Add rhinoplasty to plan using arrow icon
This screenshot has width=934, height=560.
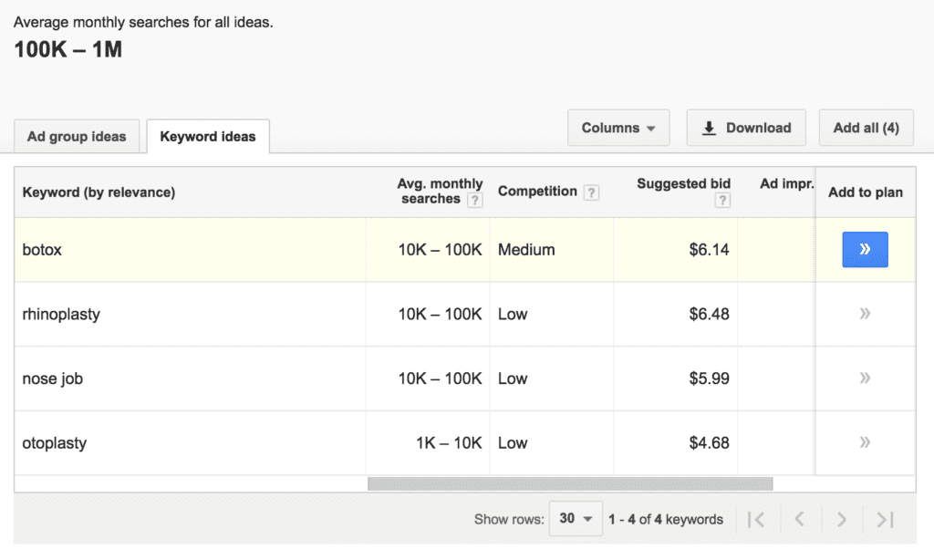click(865, 314)
